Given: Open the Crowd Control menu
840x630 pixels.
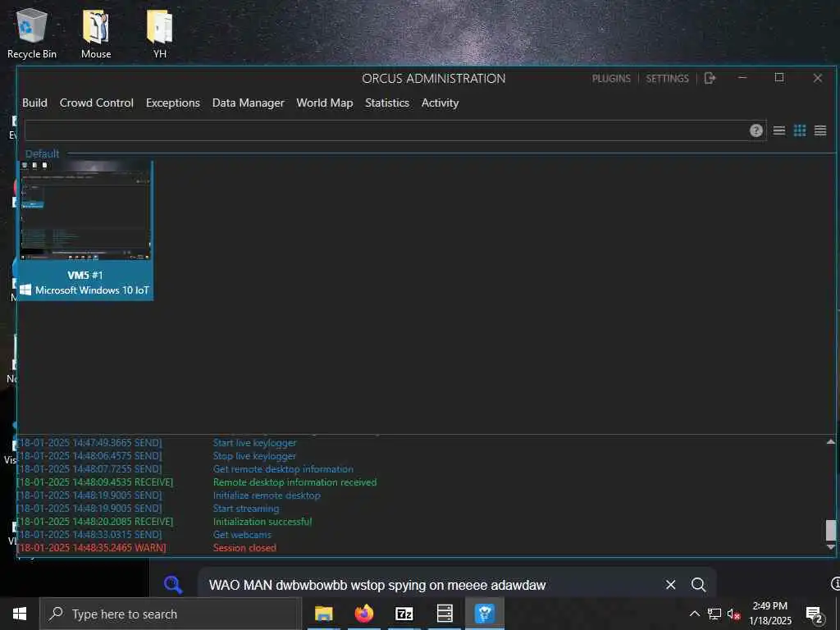Looking at the screenshot, I should click(97, 103).
